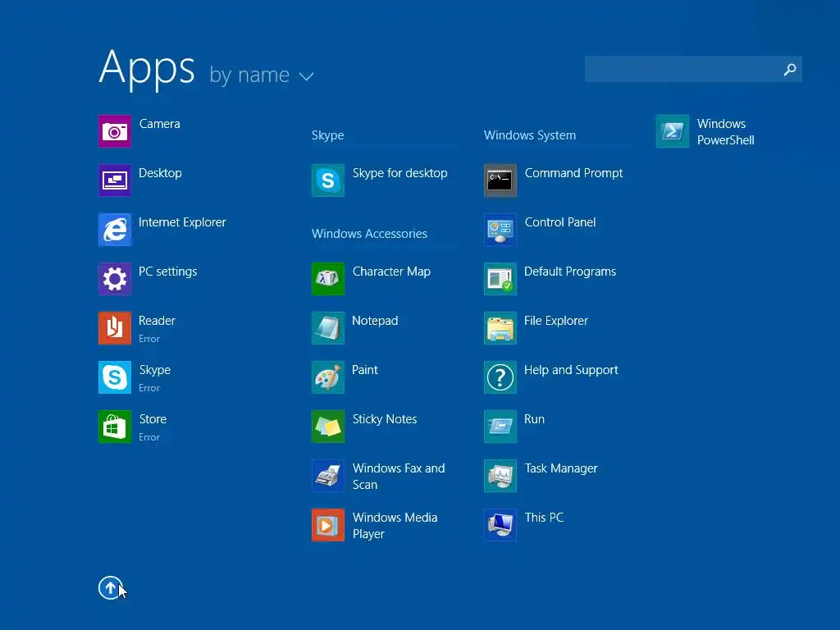Click the 'Default Programs' label

pyautogui.click(x=570, y=272)
